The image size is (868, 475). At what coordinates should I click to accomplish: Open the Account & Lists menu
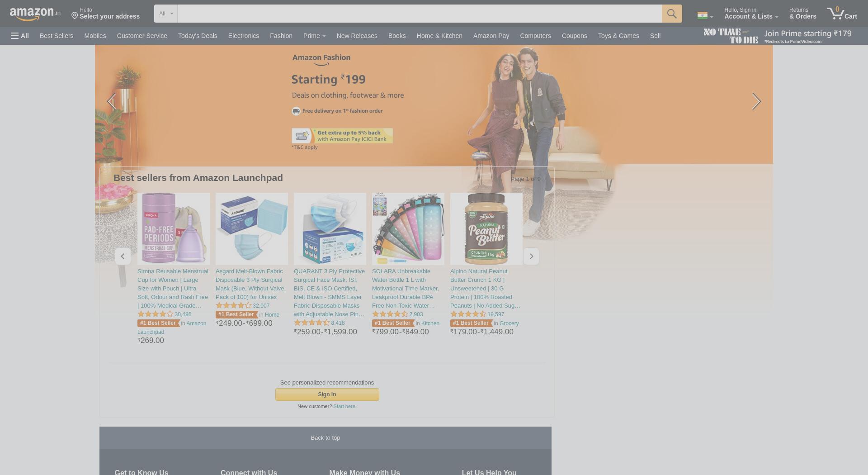pos(751,13)
